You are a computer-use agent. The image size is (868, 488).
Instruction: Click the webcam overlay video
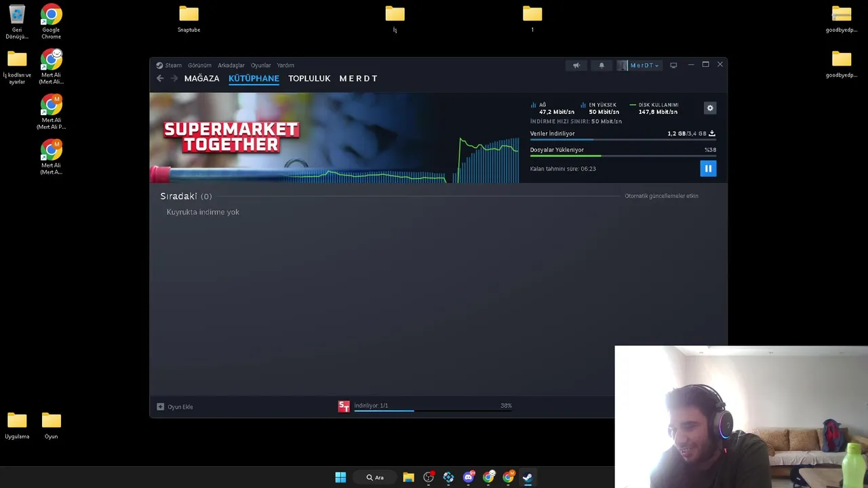click(x=741, y=417)
